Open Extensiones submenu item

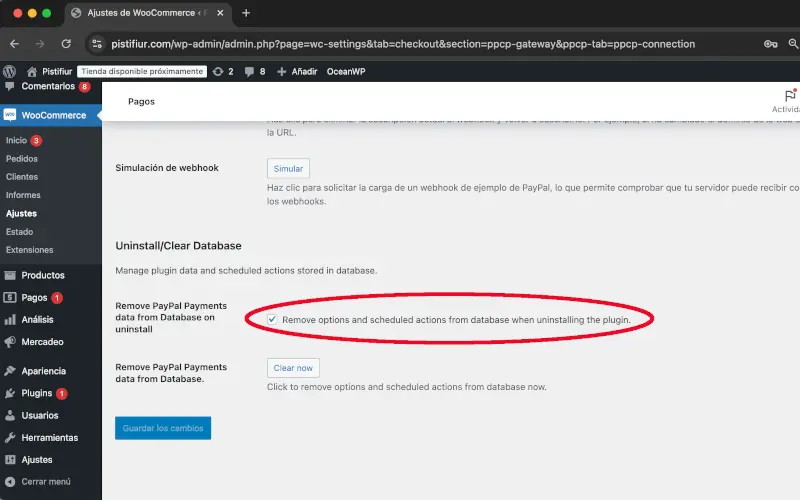pos(30,250)
